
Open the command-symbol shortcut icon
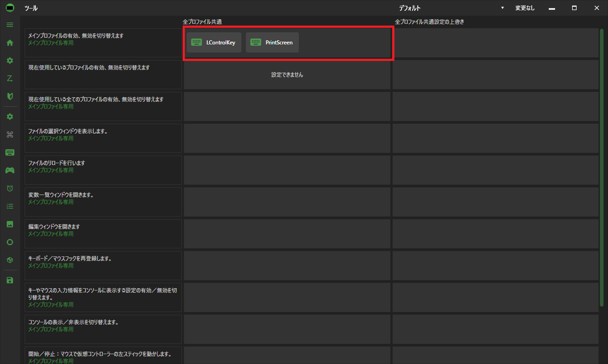point(10,134)
